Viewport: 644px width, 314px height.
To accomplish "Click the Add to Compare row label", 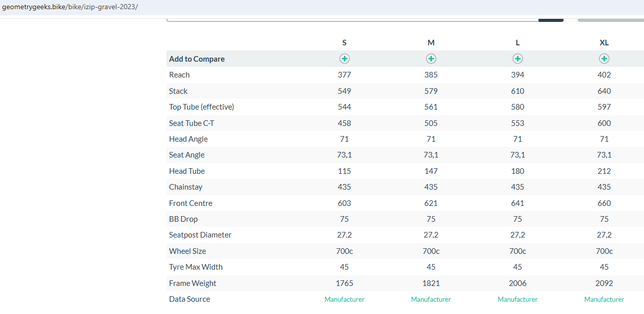I will (197, 59).
